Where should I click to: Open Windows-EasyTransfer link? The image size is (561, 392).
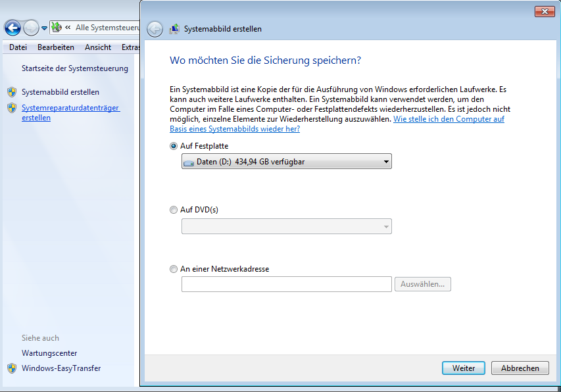click(61, 368)
